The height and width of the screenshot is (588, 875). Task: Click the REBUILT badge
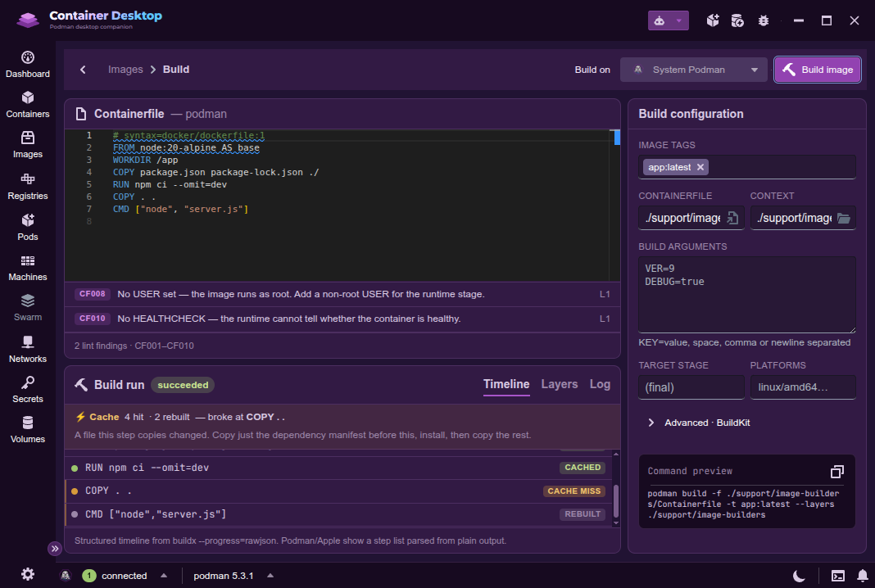pos(583,514)
